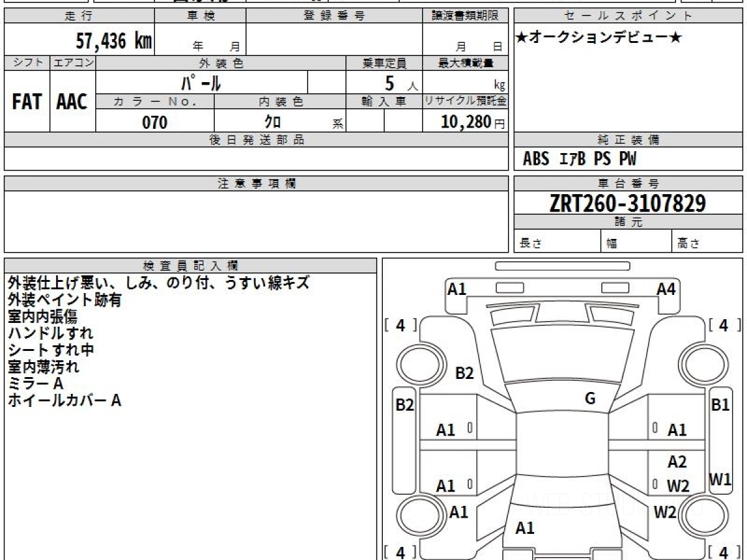The image size is (747, 560).
Task: Select the 諸元 header
Action: [x=629, y=222]
